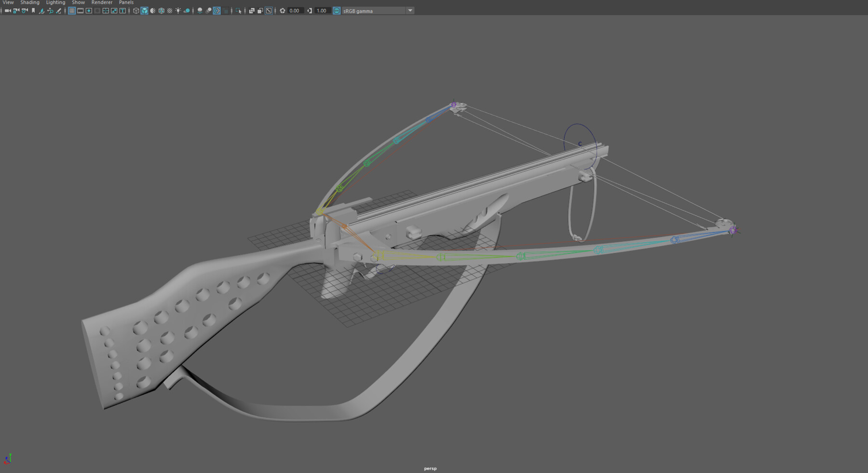Screen dimensions: 868x473
Task: Open the Panels menu
Action: click(126, 2)
